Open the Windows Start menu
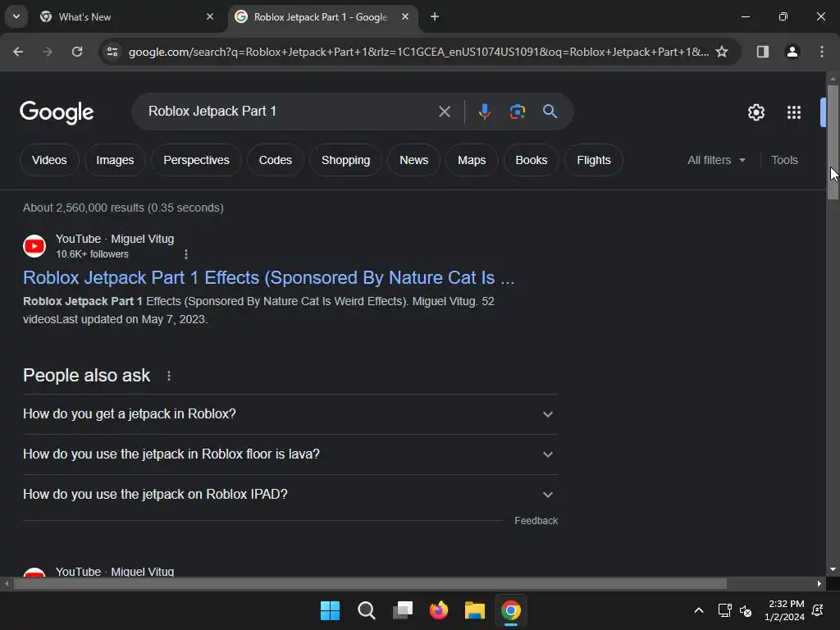 [330, 610]
